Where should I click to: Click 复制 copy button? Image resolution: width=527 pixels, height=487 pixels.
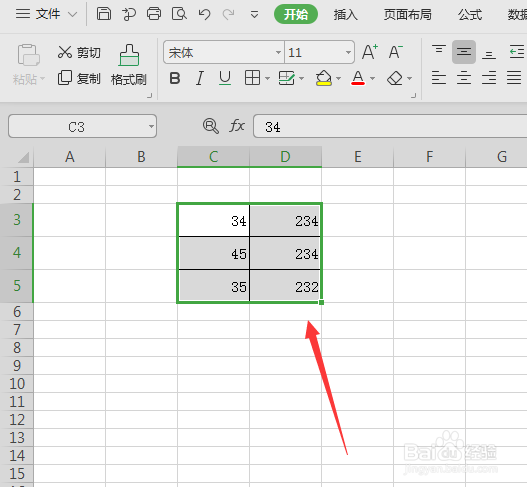(x=79, y=78)
